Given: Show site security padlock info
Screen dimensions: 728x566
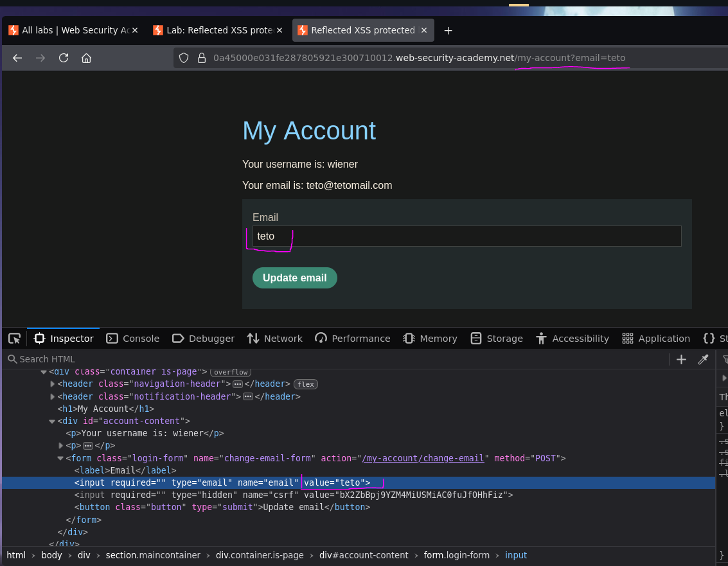Looking at the screenshot, I should point(202,58).
